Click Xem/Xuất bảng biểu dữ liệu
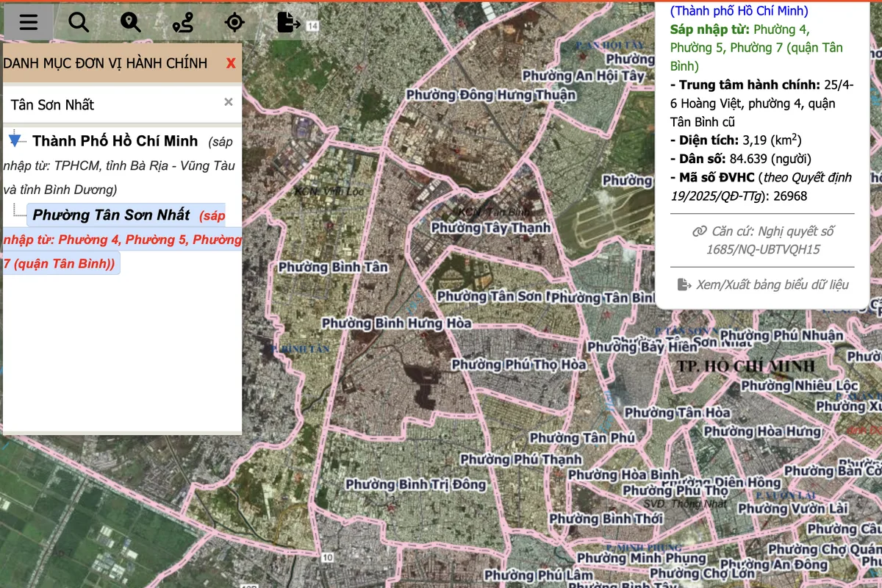882x588 pixels. coord(772,284)
